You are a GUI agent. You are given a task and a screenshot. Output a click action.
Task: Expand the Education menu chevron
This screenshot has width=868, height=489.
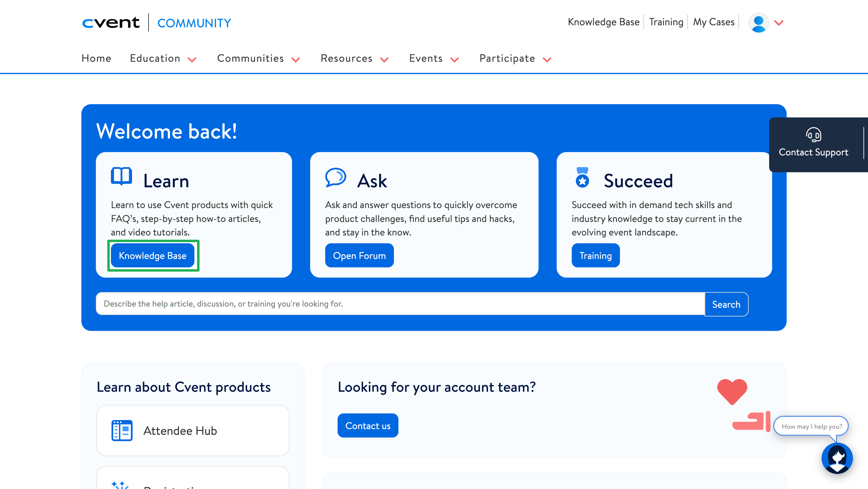tap(192, 60)
